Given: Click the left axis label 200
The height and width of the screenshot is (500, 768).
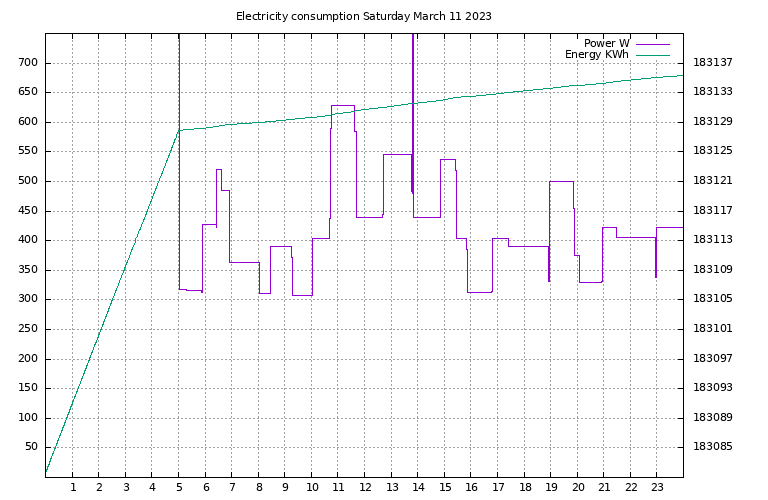Looking at the screenshot, I should (28, 359).
